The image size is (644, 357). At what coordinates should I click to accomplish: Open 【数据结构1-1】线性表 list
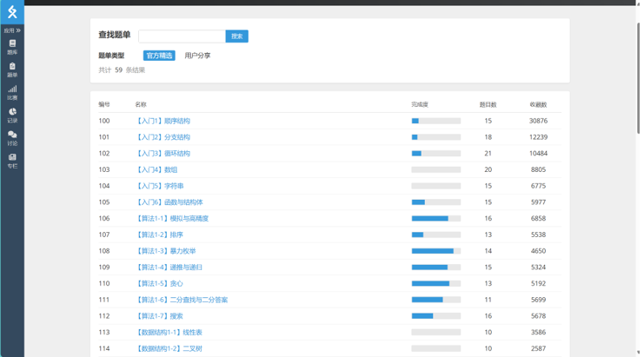pyautogui.click(x=169, y=333)
